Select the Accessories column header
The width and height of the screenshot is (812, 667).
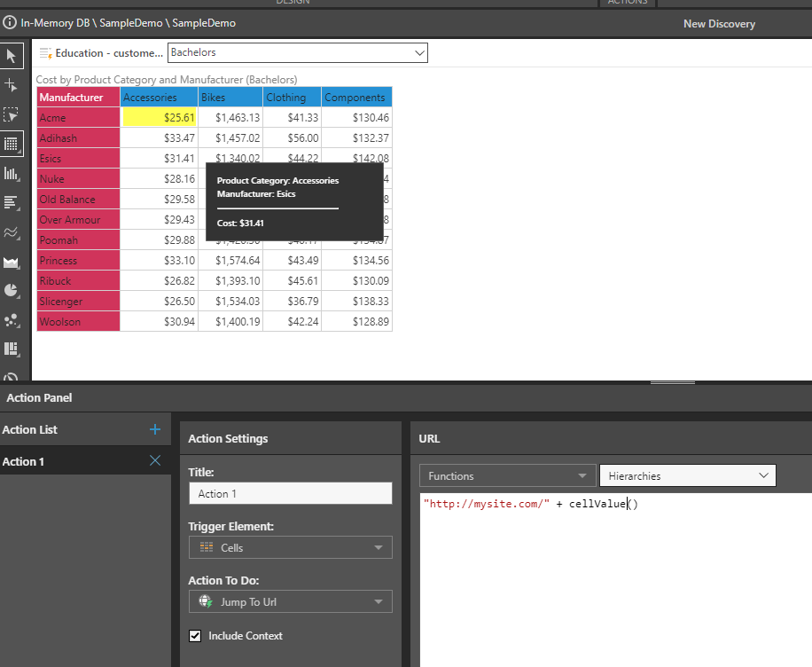(x=159, y=98)
